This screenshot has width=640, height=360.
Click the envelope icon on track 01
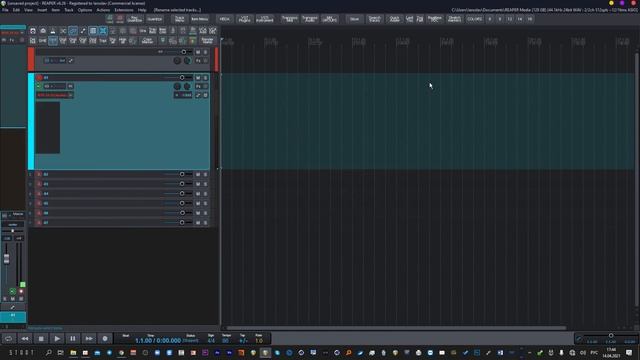coord(198,95)
